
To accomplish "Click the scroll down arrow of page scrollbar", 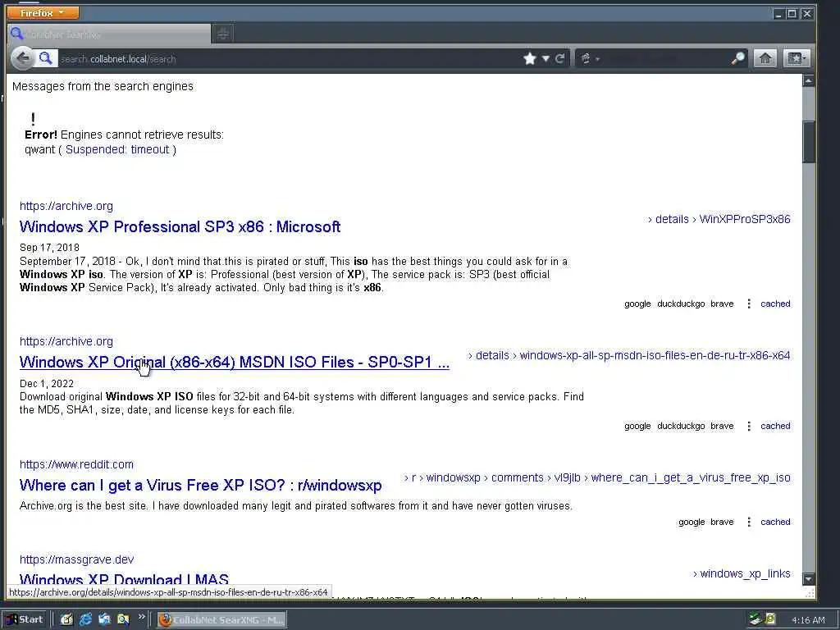I will 808,578.
